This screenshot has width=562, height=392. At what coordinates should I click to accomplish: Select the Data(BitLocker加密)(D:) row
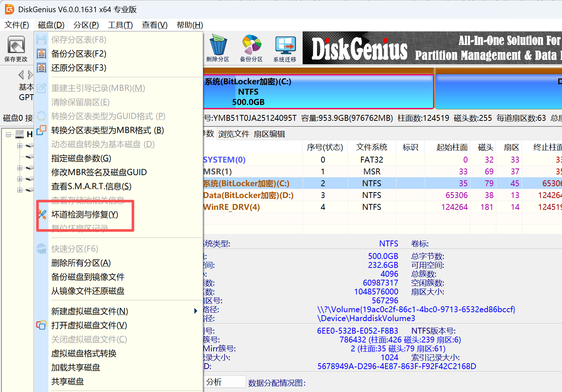382,195
